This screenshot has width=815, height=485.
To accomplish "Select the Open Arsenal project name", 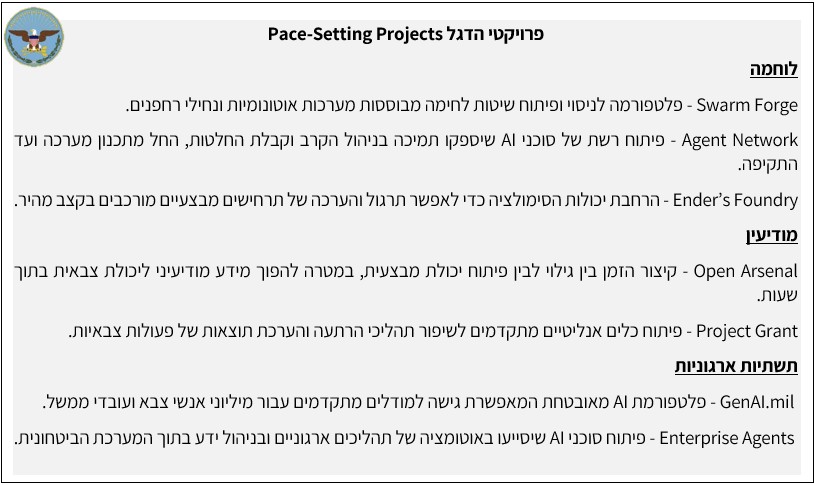I will (745, 270).
